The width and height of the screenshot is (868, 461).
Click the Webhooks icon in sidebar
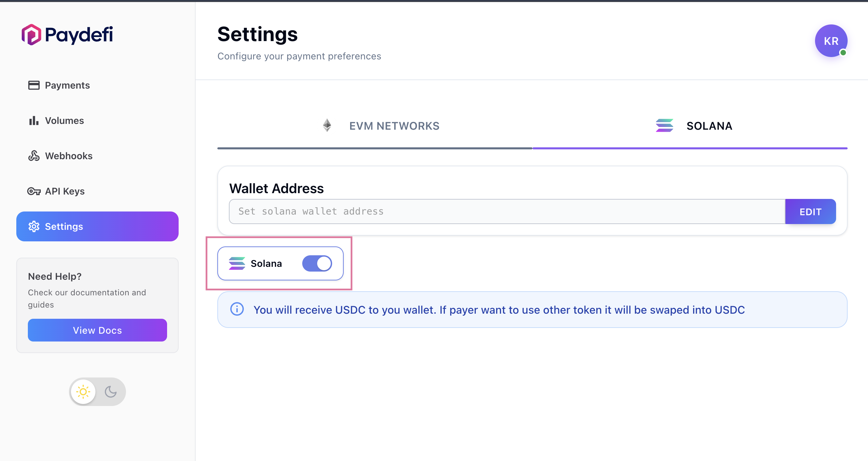click(x=34, y=156)
